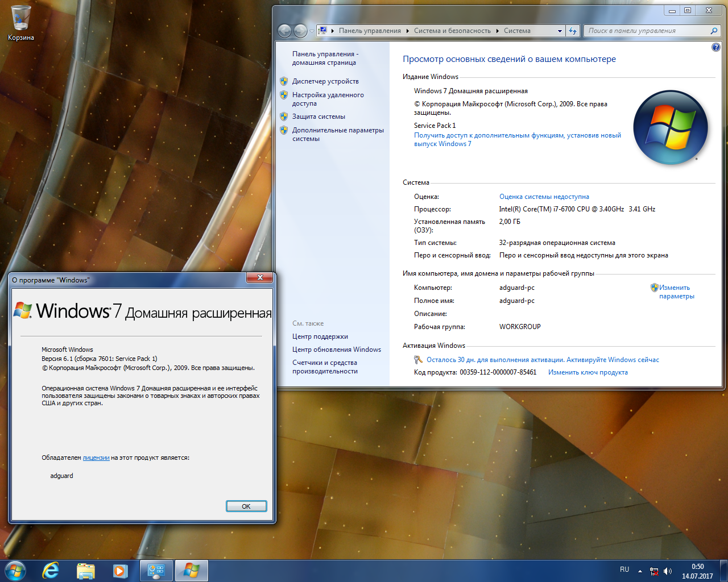Viewport: 728px width, 582px height.
Task: Open Оценка системы недоступна link
Action: click(x=544, y=197)
